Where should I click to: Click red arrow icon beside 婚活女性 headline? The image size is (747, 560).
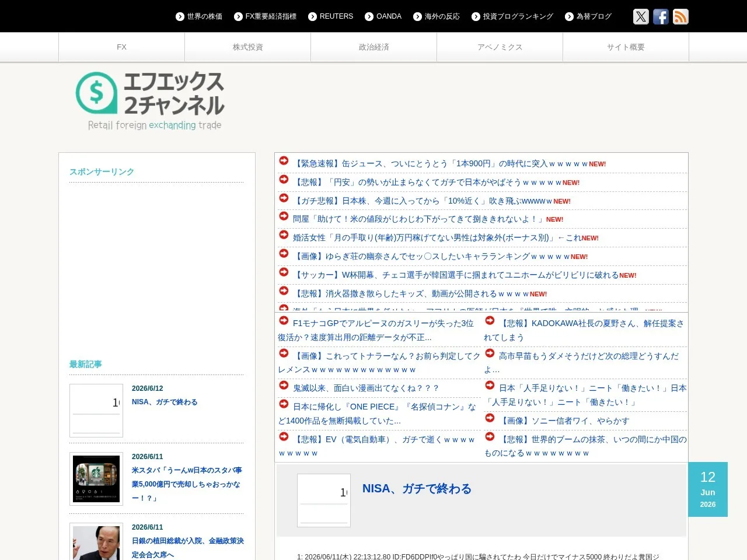(284, 235)
